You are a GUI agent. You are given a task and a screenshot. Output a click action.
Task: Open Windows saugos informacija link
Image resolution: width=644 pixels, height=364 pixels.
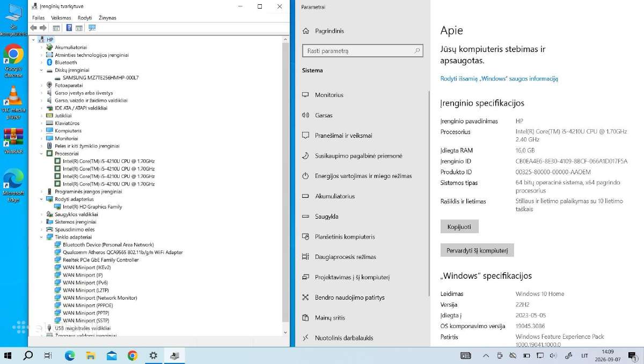click(499, 78)
